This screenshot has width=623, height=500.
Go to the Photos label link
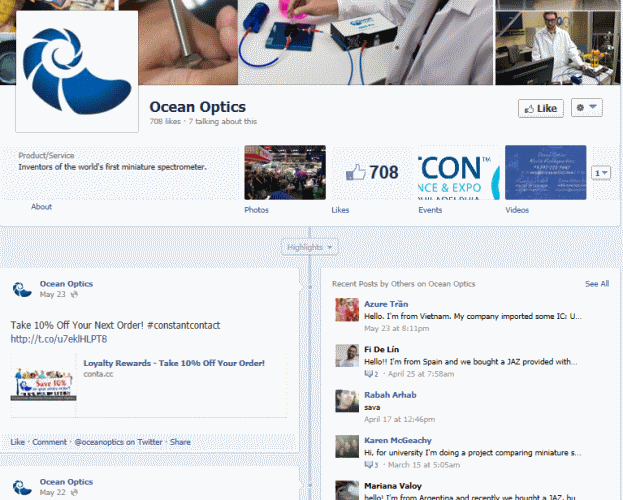pos(256,210)
